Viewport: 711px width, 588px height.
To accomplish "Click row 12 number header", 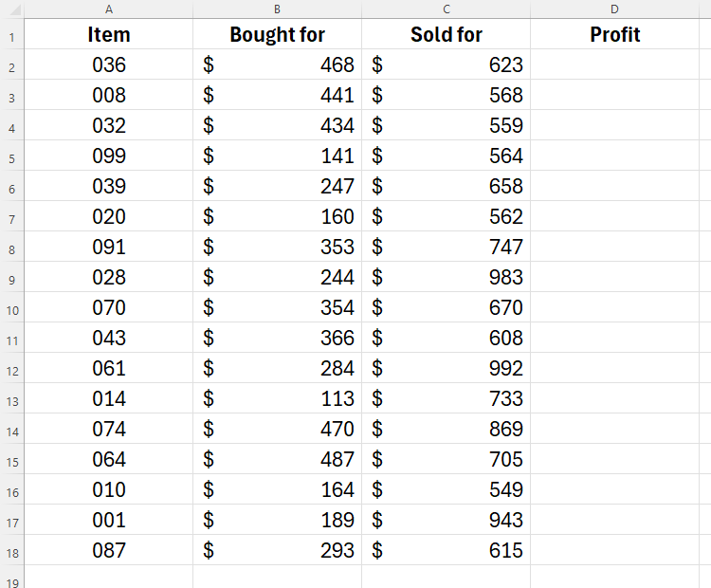I will (x=11, y=370).
